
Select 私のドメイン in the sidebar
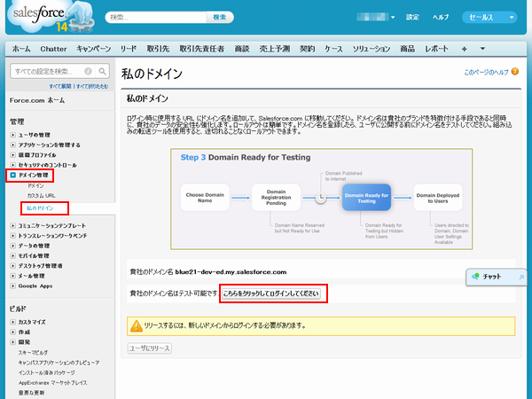(40, 208)
